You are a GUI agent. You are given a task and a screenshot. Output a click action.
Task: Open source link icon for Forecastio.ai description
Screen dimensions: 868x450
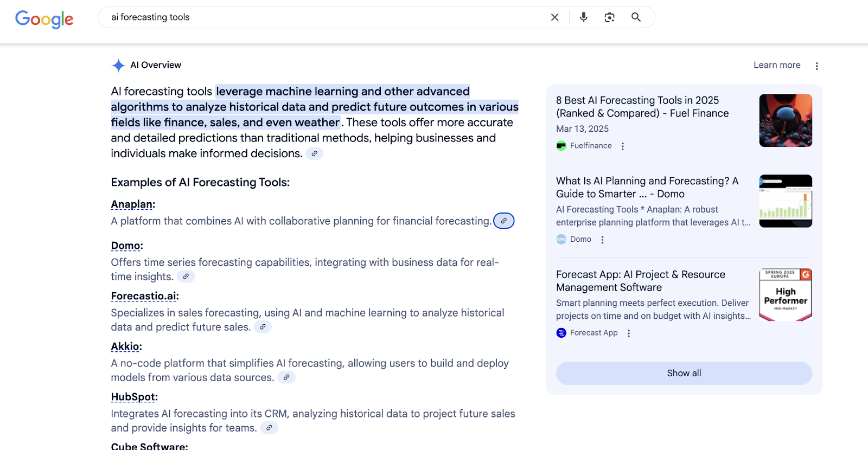click(263, 327)
